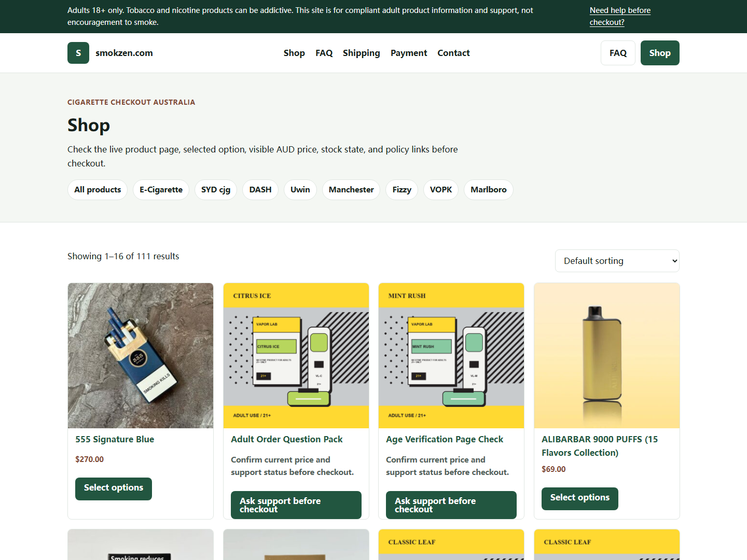This screenshot has height=560, width=747.
Task: Click the large 'Shop' page heading
Action: pos(89,125)
